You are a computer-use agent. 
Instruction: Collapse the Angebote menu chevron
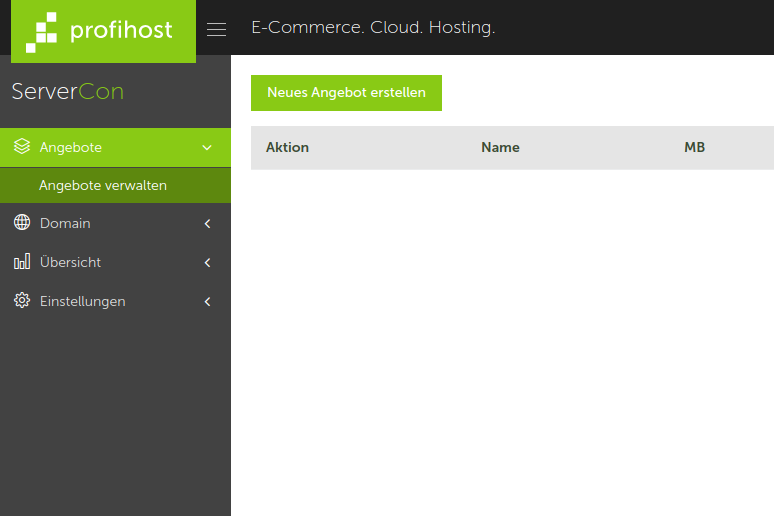(x=207, y=148)
